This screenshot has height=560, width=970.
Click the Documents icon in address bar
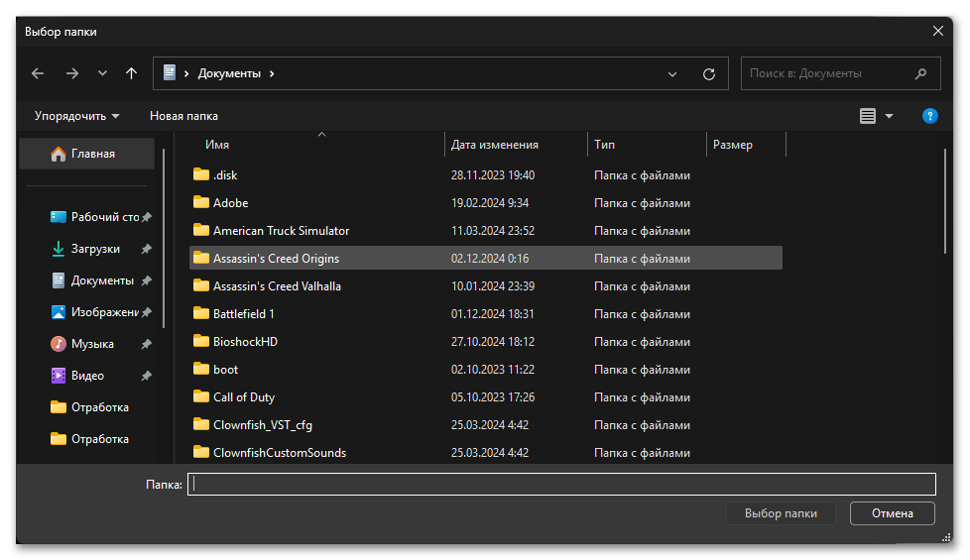170,73
